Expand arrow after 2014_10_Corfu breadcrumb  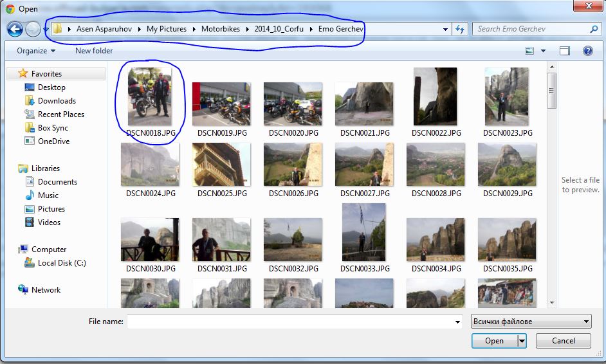coord(311,29)
